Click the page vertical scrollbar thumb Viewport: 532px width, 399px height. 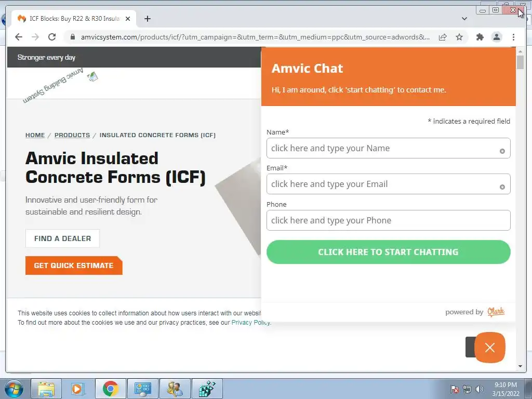[x=520, y=62]
